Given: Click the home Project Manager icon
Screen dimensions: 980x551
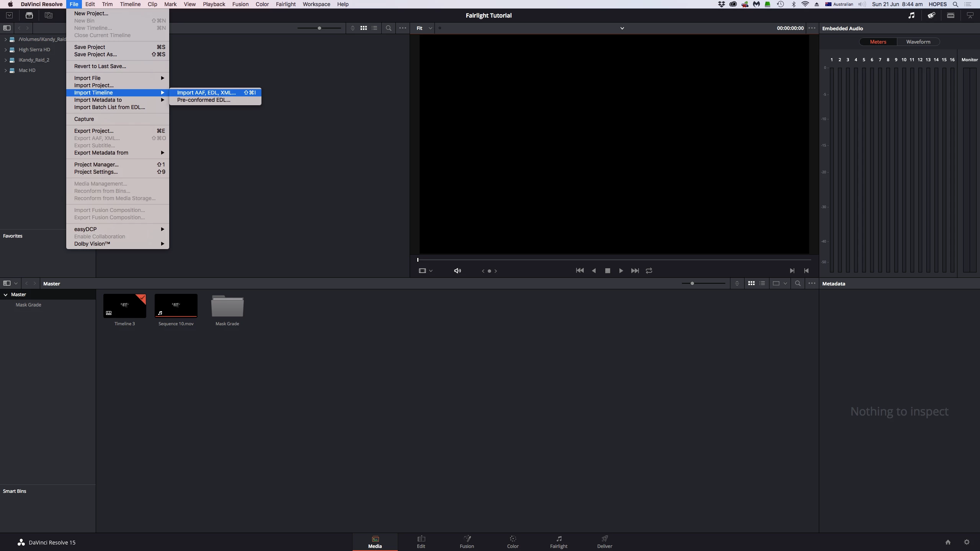Looking at the screenshot, I should point(948,542).
